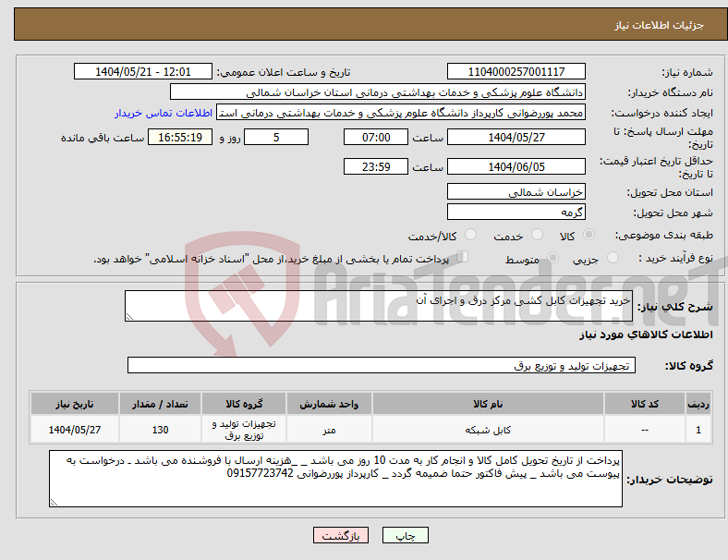Click the شرح کلی نیاز description textarea
This screenshot has width=728, height=560.
(x=379, y=306)
